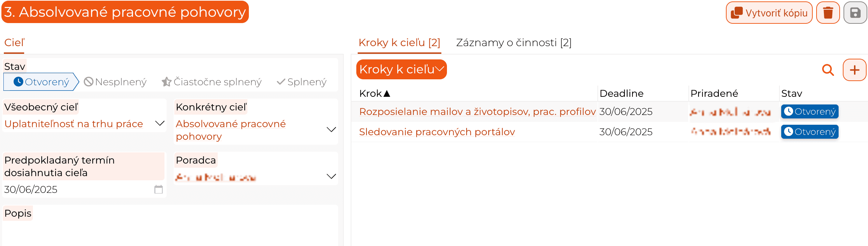Open search in steps list
The height and width of the screenshot is (246, 868).
click(x=828, y=70)
